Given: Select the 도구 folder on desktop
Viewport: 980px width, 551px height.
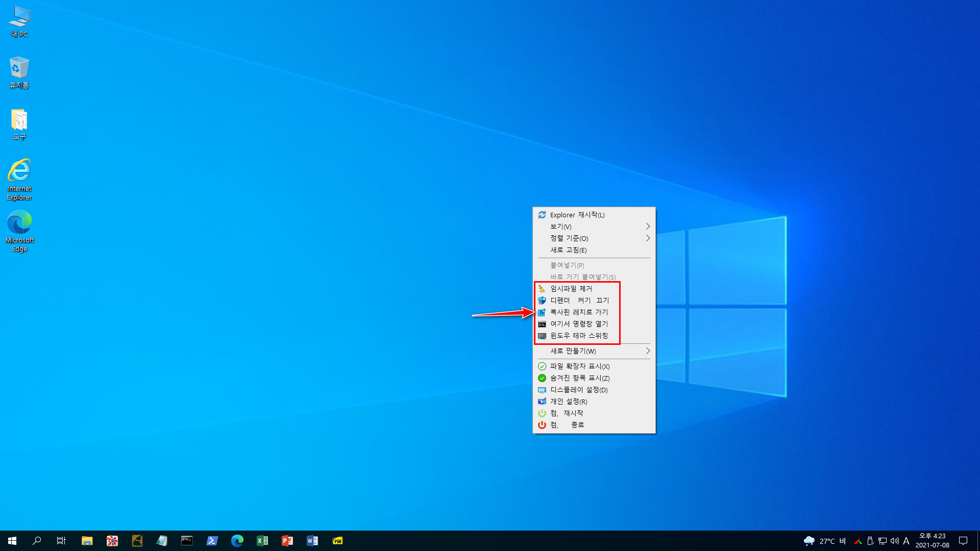Looking at the screenshot, I should [x=19, y=124].
